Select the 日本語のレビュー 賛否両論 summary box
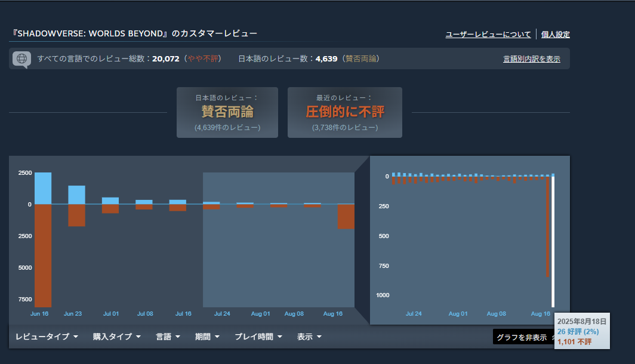Image resolution: width=635 pixels, height=364 pixels. [x=227, y=112]
